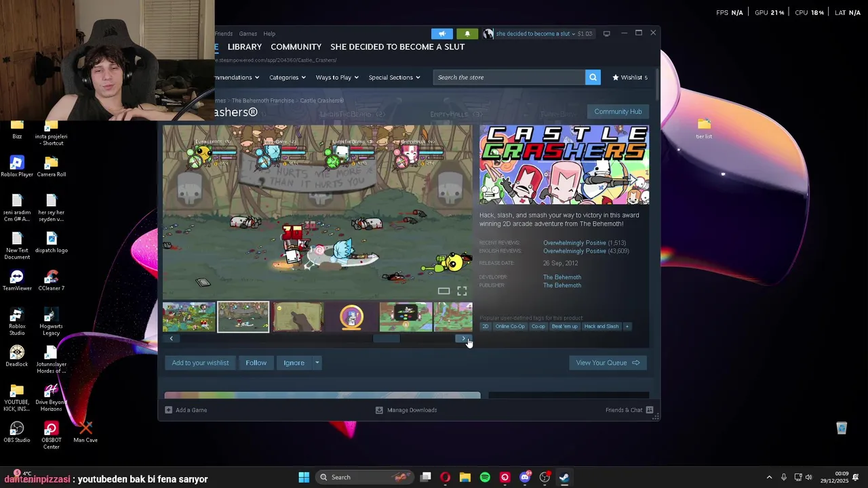
Task: Expand the Categories store dropdown
Action: pos(287,77)
